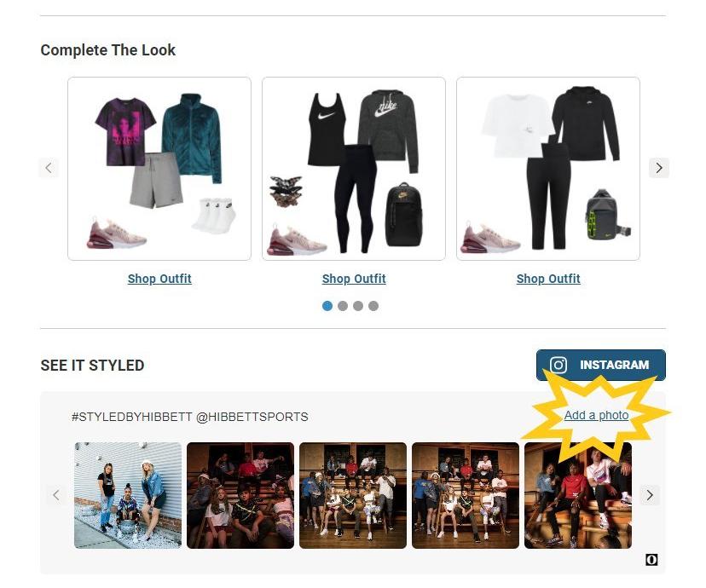Open the black Nike tank outfit image
706x588 pixels.
tap(354, 169)
